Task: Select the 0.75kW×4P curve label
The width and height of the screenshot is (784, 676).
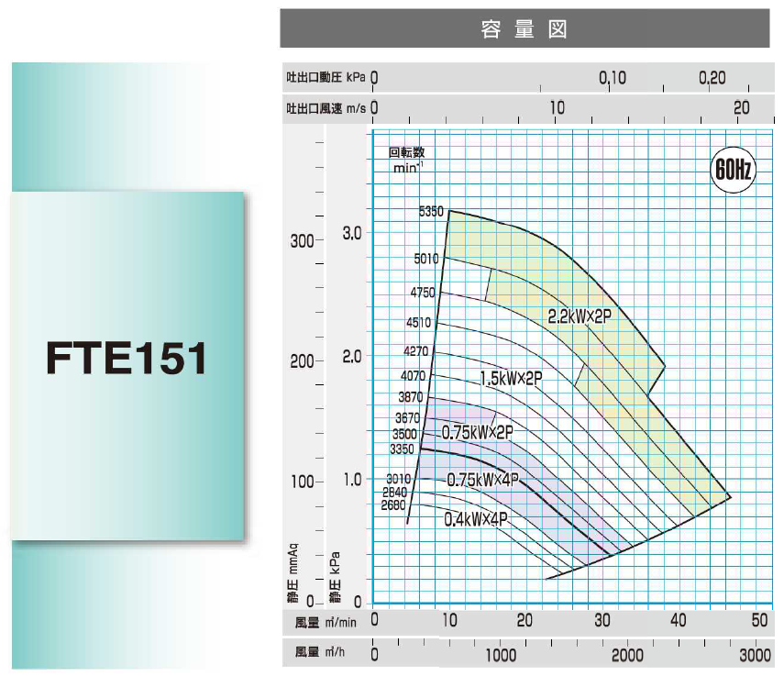Action: [482, 480]
